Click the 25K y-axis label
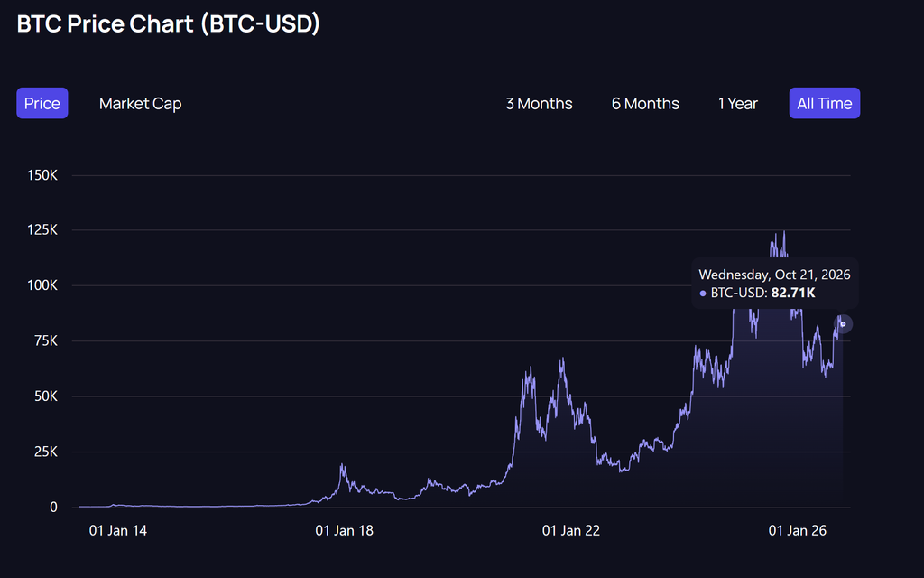Screen dimensions: 924x578 45,452
